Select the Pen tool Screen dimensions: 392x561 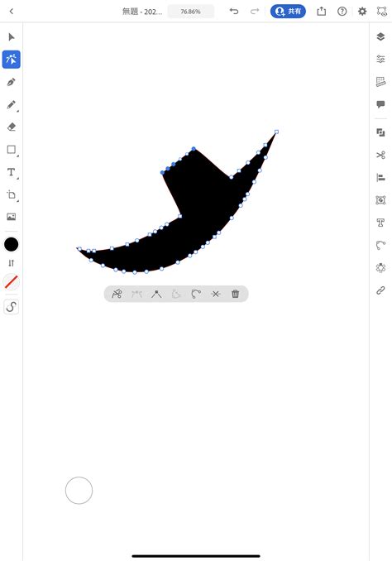12,82
